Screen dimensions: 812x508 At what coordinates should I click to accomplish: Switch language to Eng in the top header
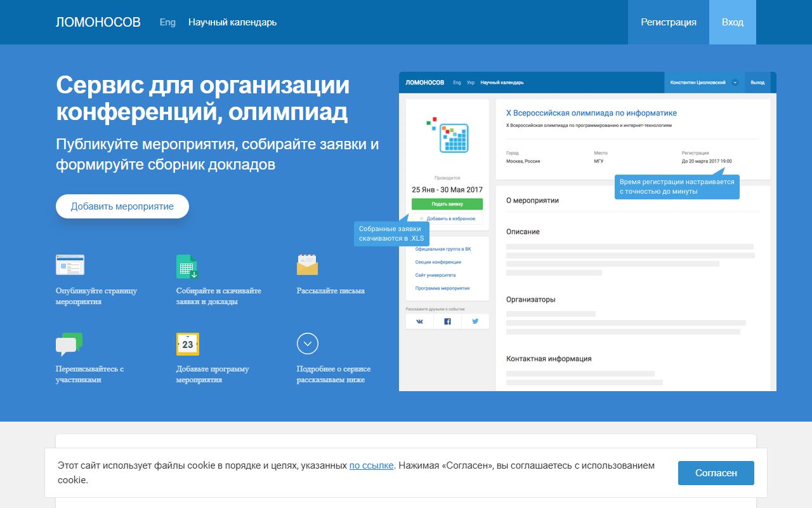pos(167,22)
